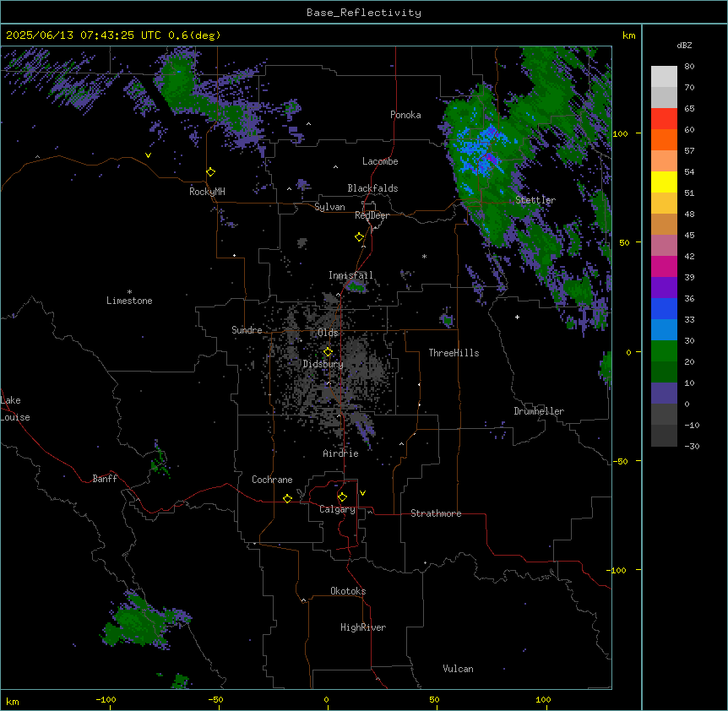Click the Limestone label
The image size is (728, 711).
point(129,301)
